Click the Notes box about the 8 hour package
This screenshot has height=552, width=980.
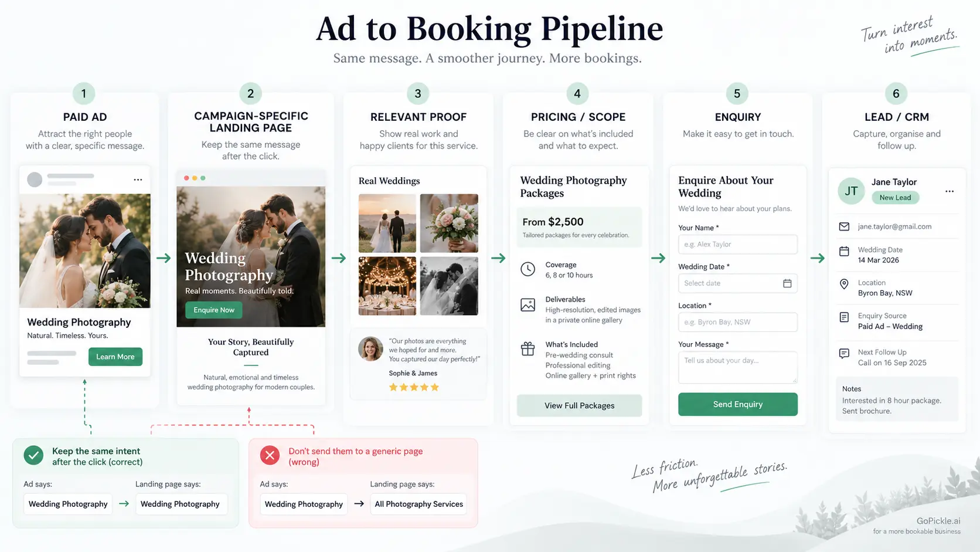(897, 399)
